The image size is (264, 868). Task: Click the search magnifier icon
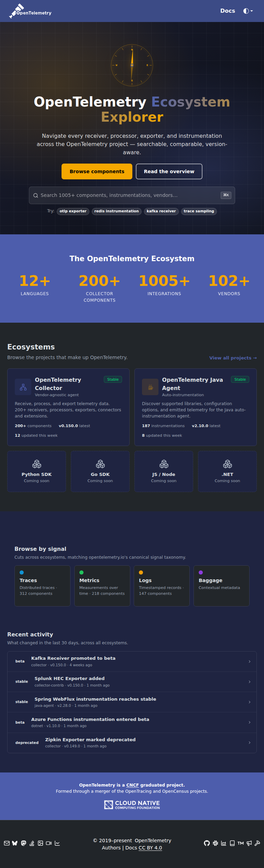35,196
